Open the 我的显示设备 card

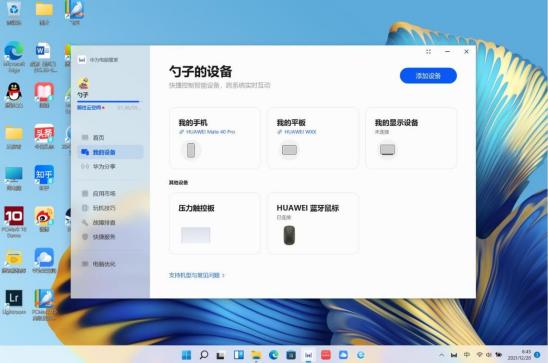[x=411, y=138]
